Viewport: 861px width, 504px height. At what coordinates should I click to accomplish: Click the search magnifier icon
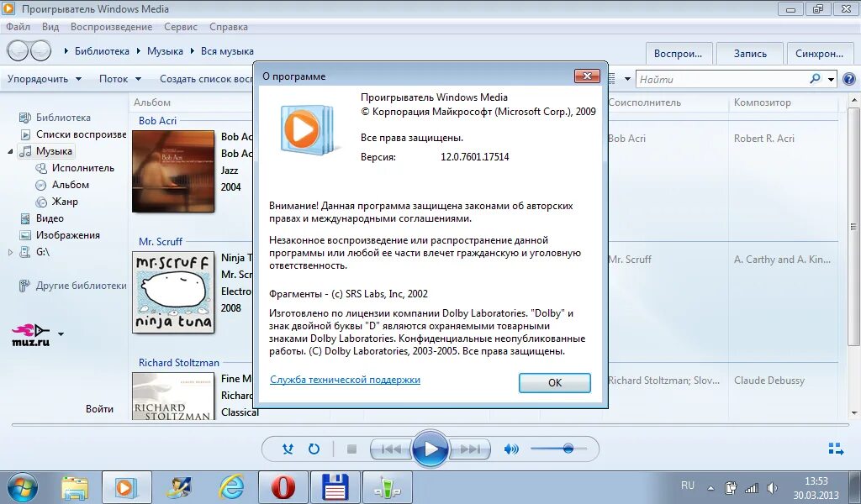point(816,79)
